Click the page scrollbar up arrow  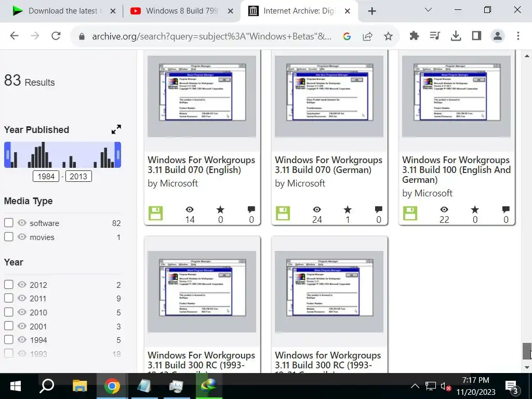coord(527,56)
